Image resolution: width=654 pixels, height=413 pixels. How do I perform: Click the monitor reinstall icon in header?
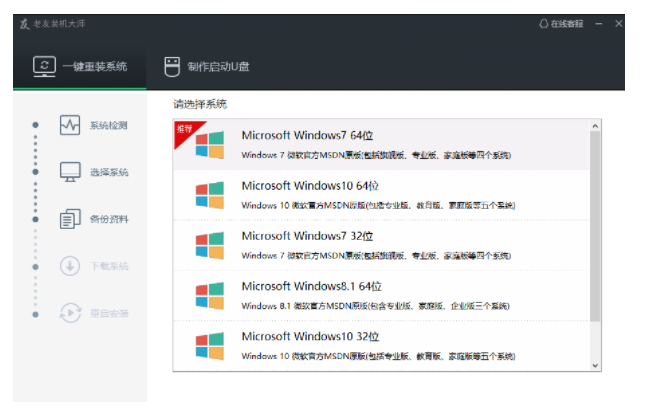(x=44, y=67)
